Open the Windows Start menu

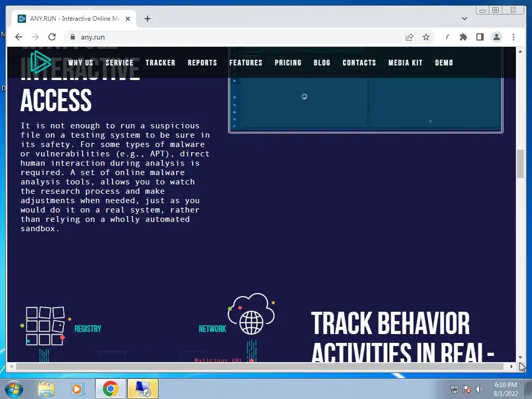coord(14,389)
